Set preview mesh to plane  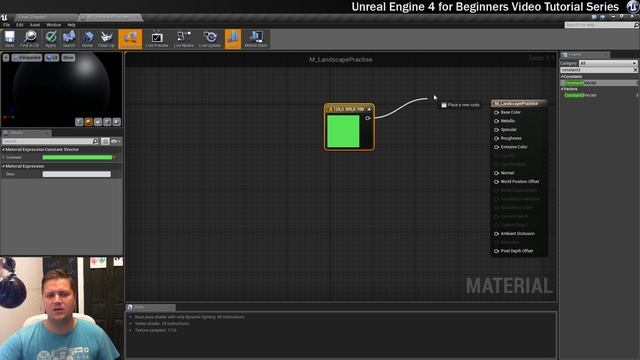click(98, 122)
